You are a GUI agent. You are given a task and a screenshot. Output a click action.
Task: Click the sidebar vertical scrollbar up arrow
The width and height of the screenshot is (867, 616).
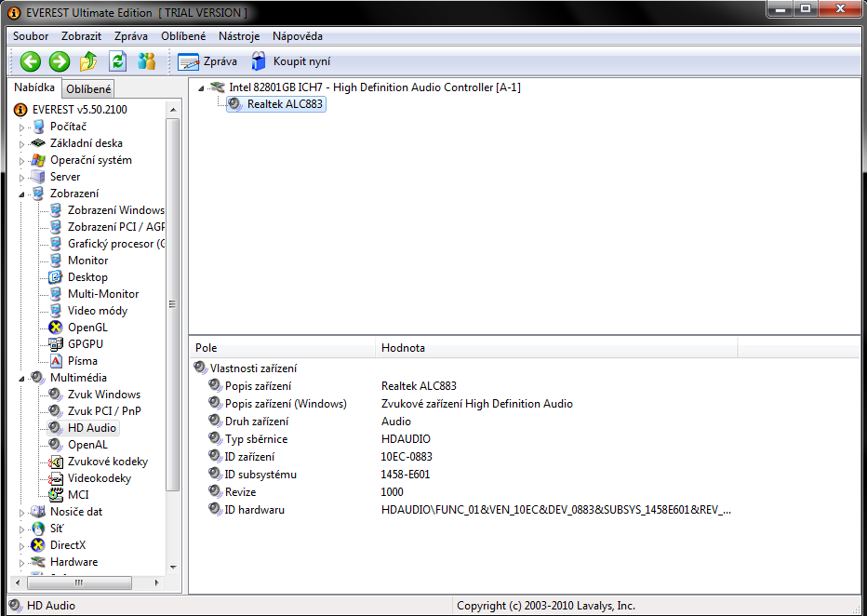click(x=173, y=110)
